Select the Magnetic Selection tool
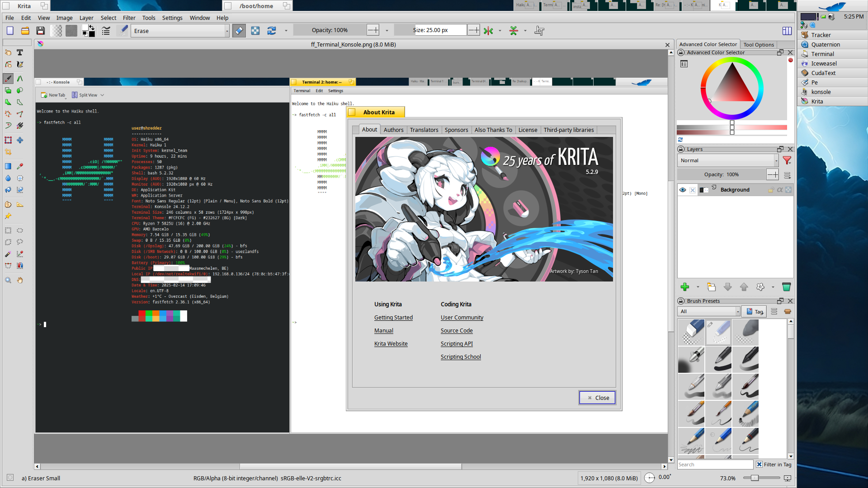 point(20,266)
